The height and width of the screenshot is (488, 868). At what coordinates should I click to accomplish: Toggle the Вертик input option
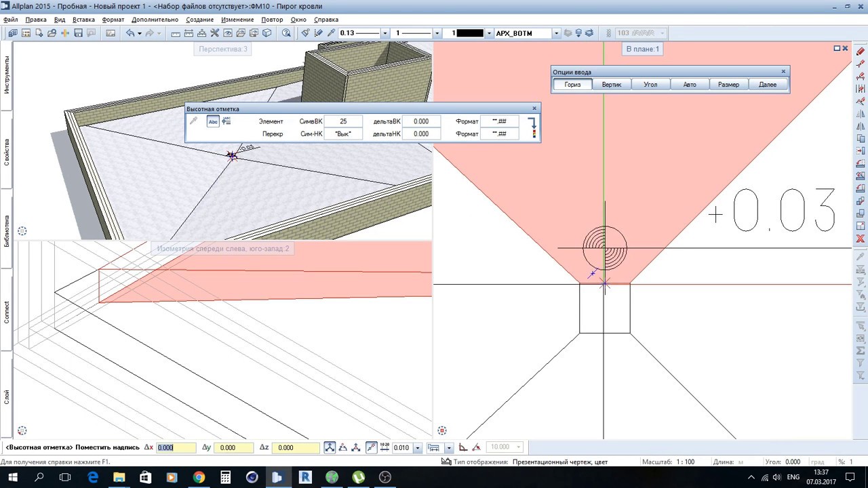[x=612, y=85]
